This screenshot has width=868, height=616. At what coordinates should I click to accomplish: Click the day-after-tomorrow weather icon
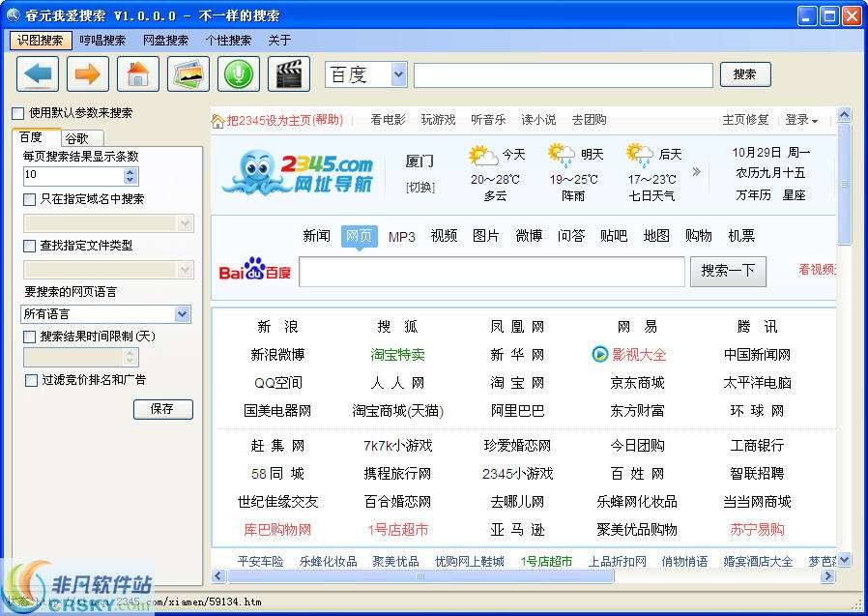point(639,155)
